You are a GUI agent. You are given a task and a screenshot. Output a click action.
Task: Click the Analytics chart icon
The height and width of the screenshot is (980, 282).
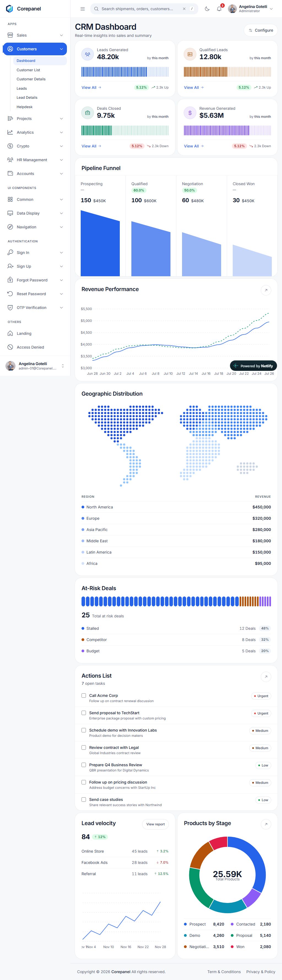10,132
